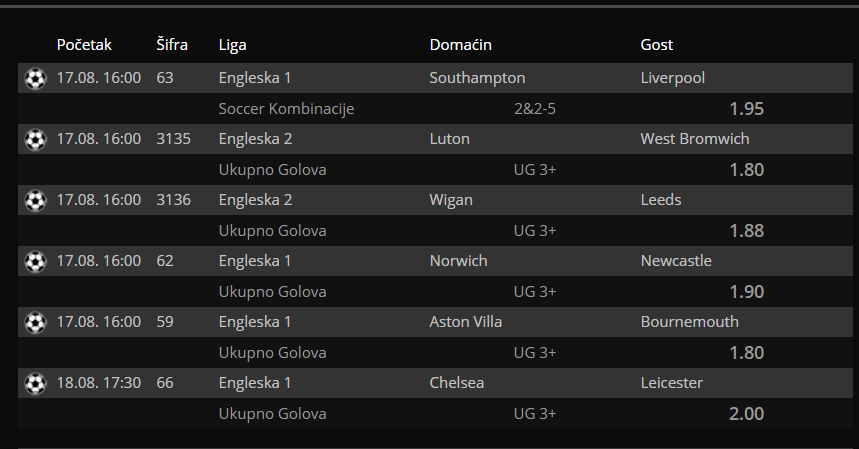
Task: Click the 2&2-5 tip for Southampton match
Action: (535, 108)
